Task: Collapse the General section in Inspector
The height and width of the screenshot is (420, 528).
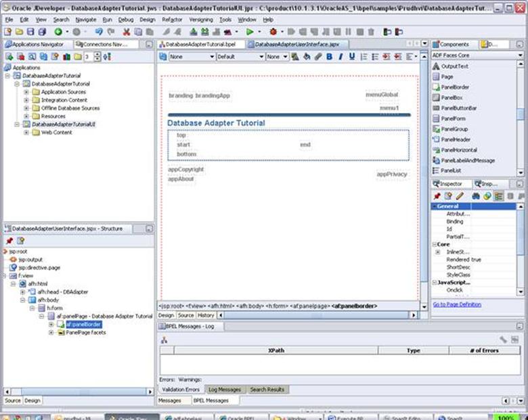Action: (x=435, y=206)
